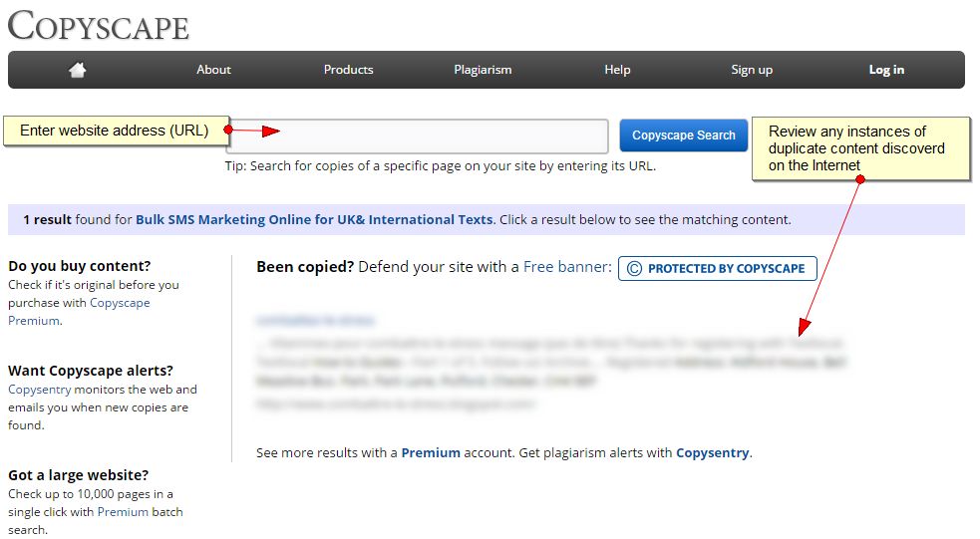
Task: Open the Sign up page
Action: tap(752, 70)
